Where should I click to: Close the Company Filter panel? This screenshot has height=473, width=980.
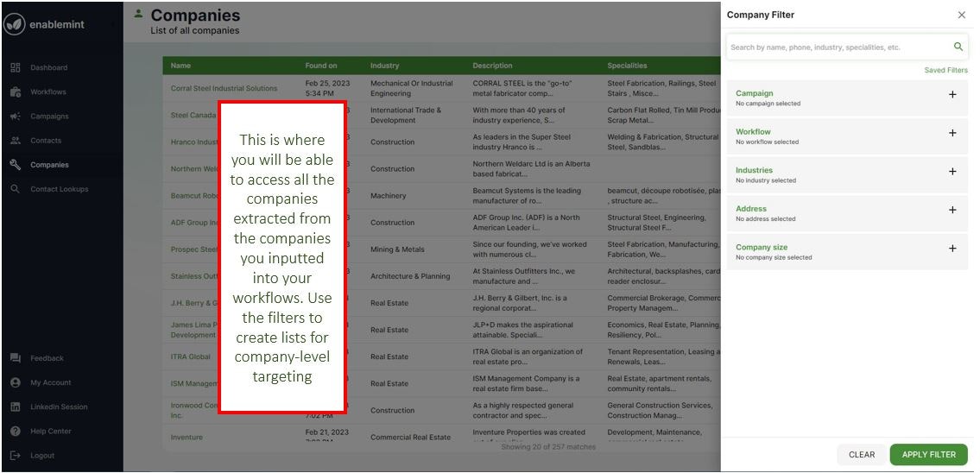962,15
